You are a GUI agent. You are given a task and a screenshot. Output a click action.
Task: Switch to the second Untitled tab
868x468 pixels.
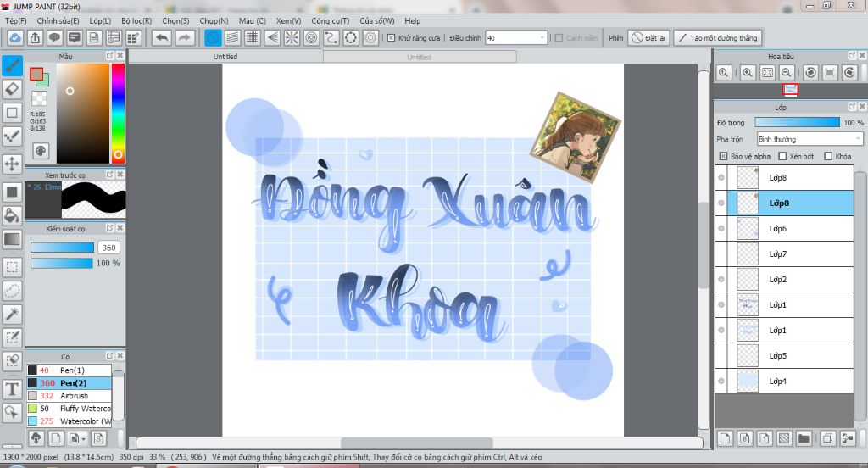point(419,57)
